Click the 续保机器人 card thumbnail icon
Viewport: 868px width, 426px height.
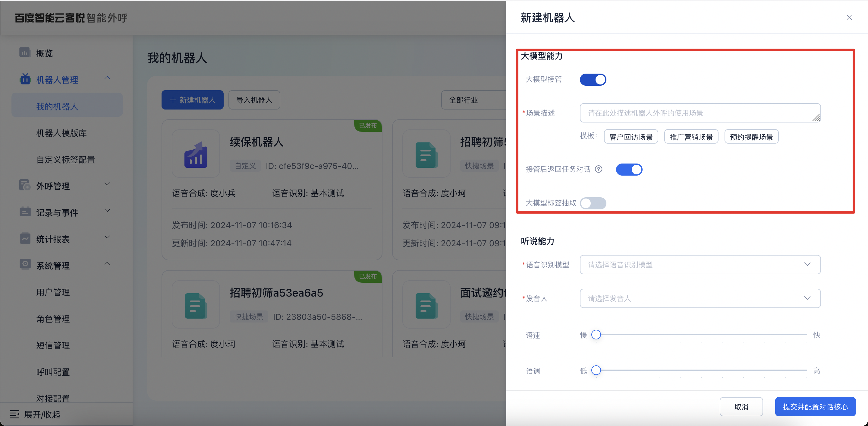pyautogui.click(x=196, y=154)
